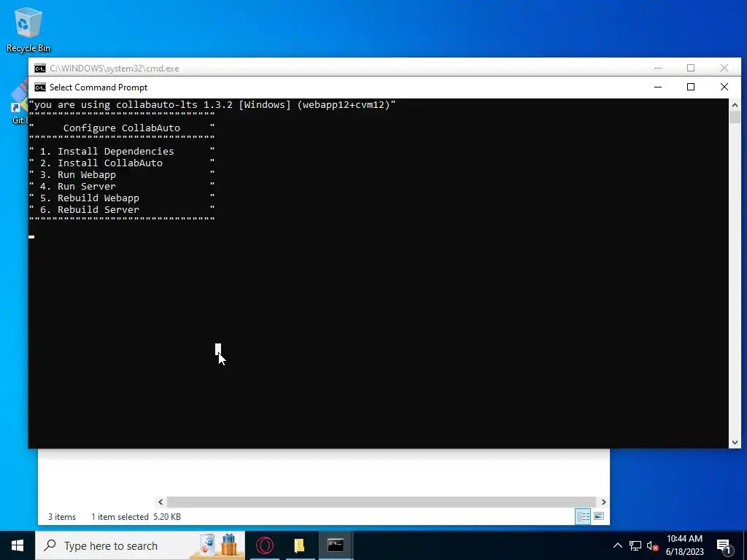Close the Select Command Prompt window
Viewport: 747px width, 560px height.
pyautogui.click(x=724, y=87)
